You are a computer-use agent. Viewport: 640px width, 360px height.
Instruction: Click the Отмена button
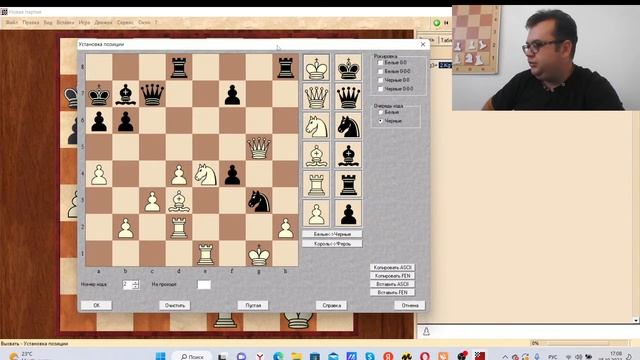(410, 305)
